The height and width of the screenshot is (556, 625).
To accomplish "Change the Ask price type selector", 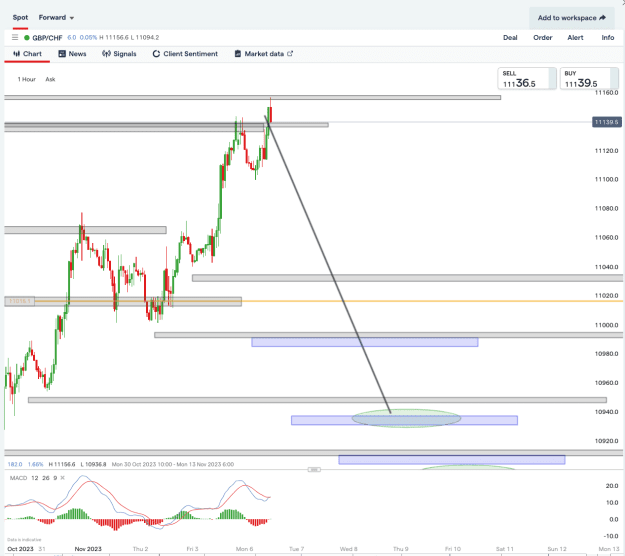I will [x=50, y=79].
